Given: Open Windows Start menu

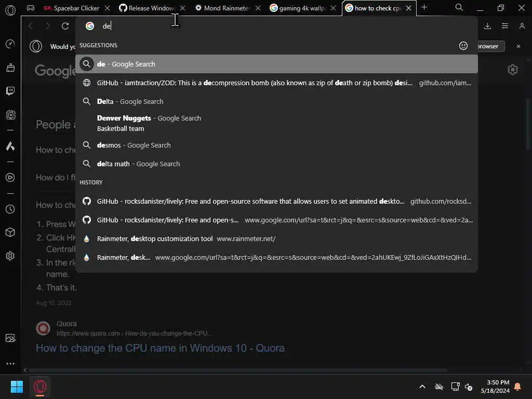Looking at the screenshot, I should 17,387.
